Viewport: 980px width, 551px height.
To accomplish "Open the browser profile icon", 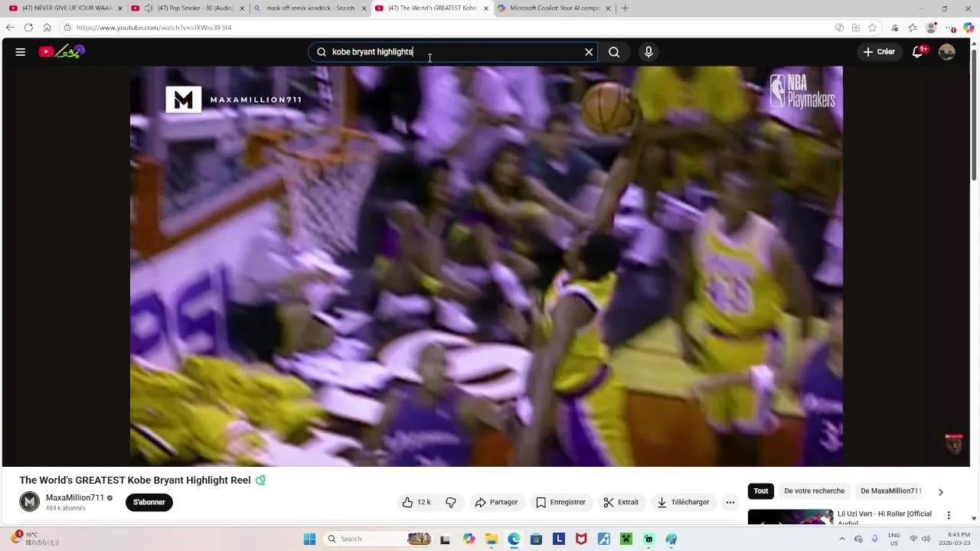I will pyautogui.click(x=931, y=28).
